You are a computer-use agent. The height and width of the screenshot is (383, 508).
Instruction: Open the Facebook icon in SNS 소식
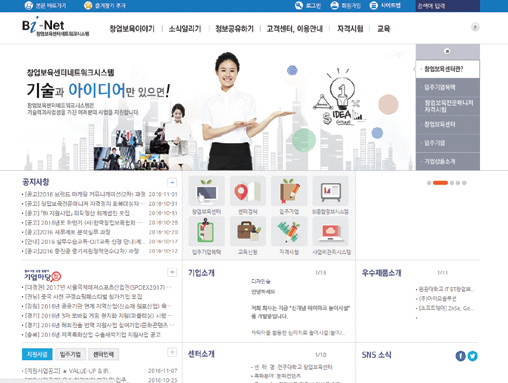461,356
